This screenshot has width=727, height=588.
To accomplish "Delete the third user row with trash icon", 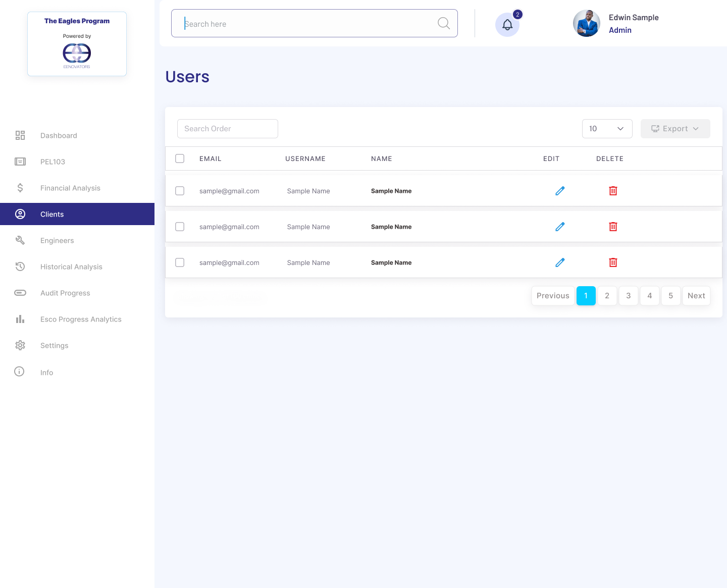I will [613, 262].
